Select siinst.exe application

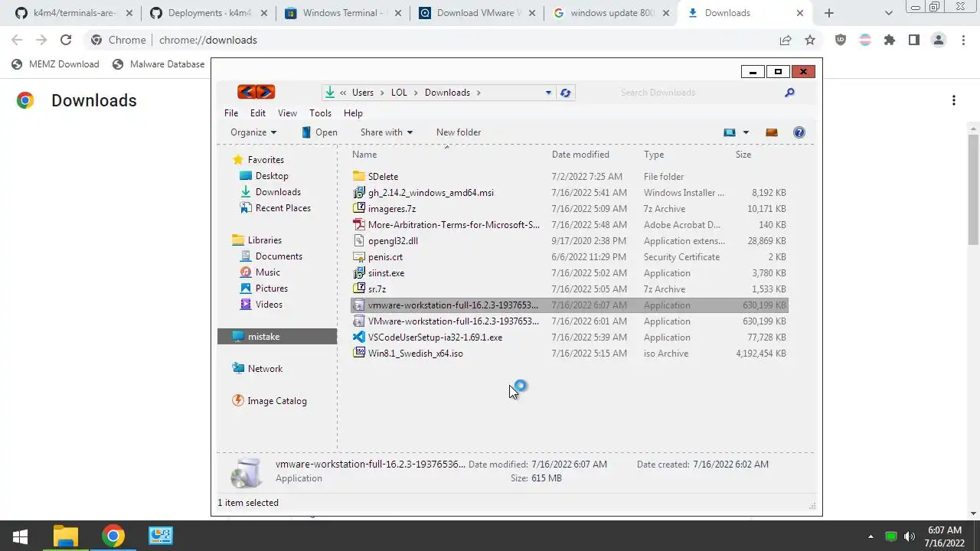[569, 273]
